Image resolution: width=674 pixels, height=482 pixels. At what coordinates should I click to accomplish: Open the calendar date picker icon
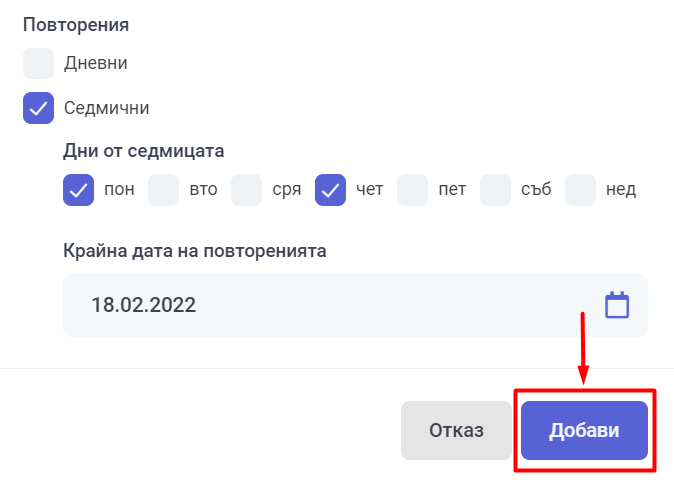pos(617,305)
